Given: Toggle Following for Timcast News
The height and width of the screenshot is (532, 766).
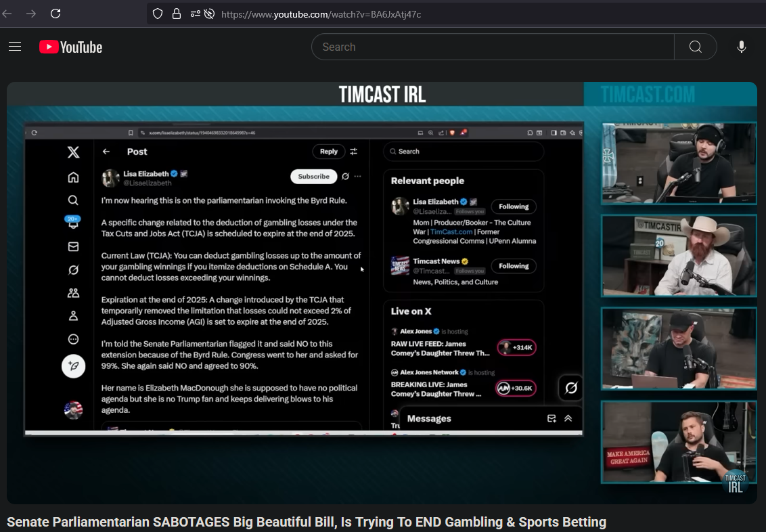Looking at the screenshot, I should 514,266.
